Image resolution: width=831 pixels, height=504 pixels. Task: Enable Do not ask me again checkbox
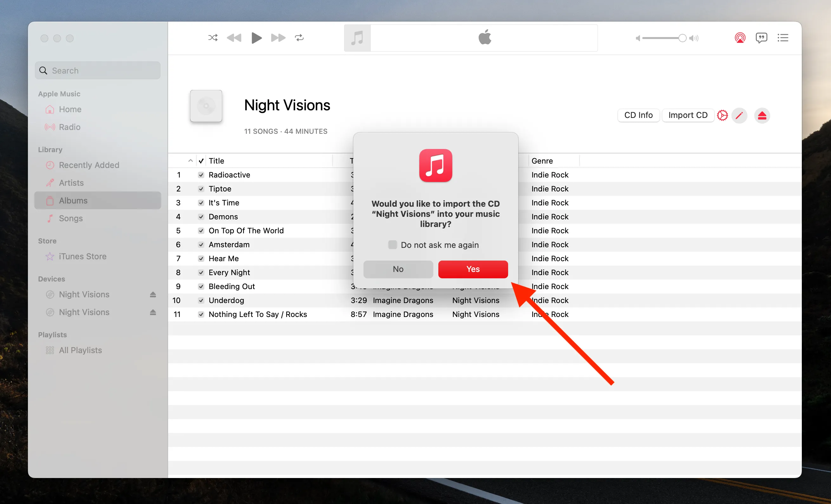pyautogui.click(x=393, y=245)
